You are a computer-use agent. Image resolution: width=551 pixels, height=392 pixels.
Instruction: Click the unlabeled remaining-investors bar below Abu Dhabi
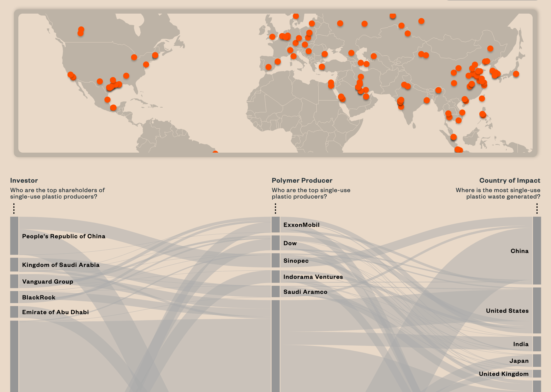(x=14, y=356)
